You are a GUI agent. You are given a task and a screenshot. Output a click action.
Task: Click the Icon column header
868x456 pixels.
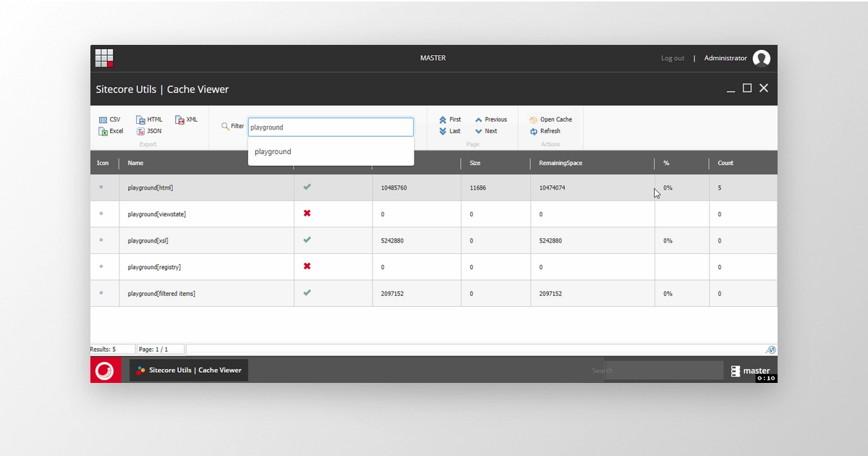tap(103, 163)
